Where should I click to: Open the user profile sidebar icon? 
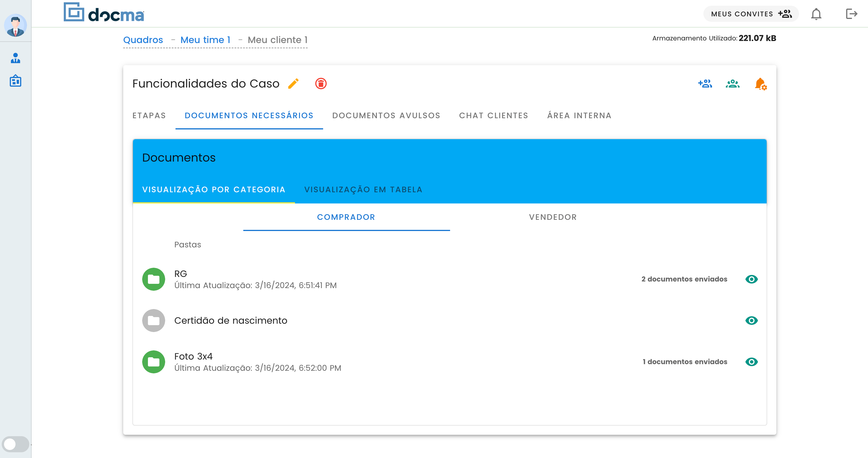(16, 58)
